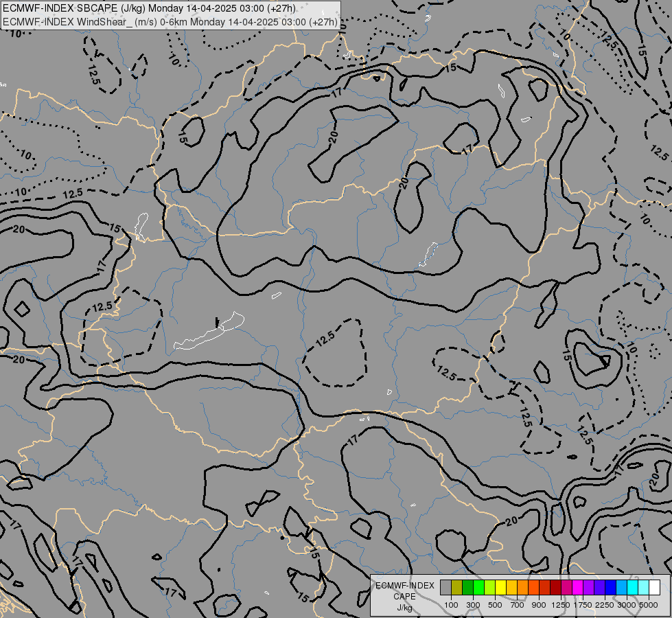
Task: Click the WindShear 0-6km title line
Action: [170, 22]
